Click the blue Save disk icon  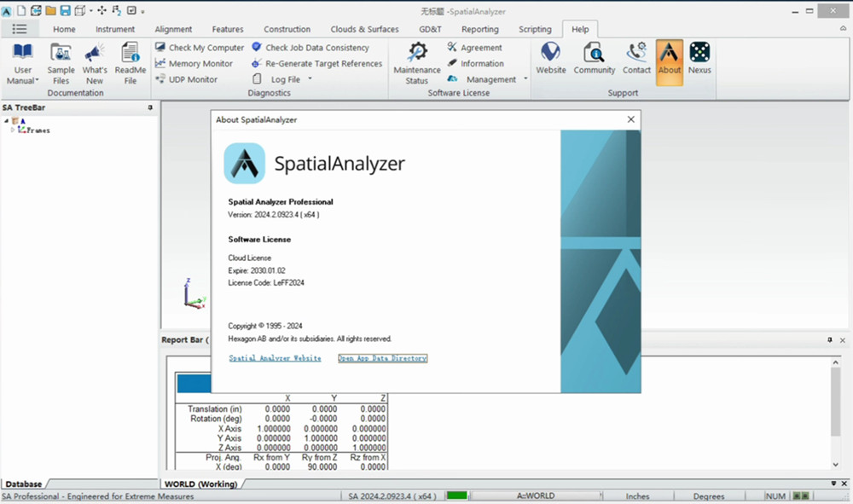[65, 10]
